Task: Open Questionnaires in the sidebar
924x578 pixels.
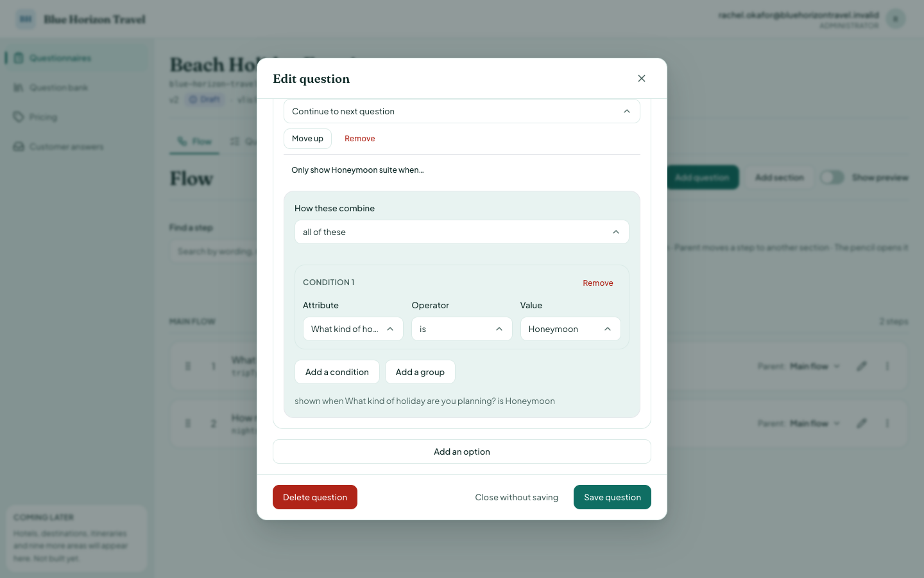Action: (x=77, y=58)
